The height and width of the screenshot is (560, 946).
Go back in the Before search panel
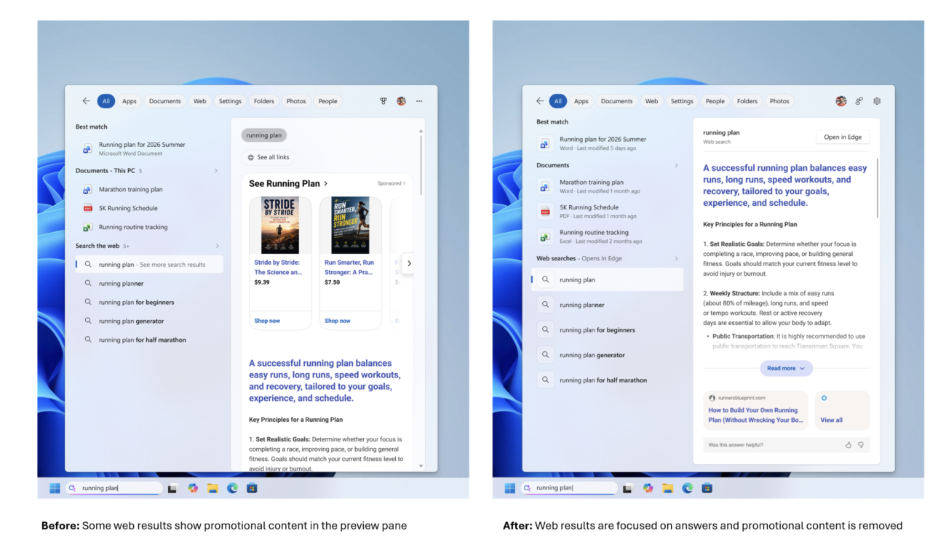point(87,101)
